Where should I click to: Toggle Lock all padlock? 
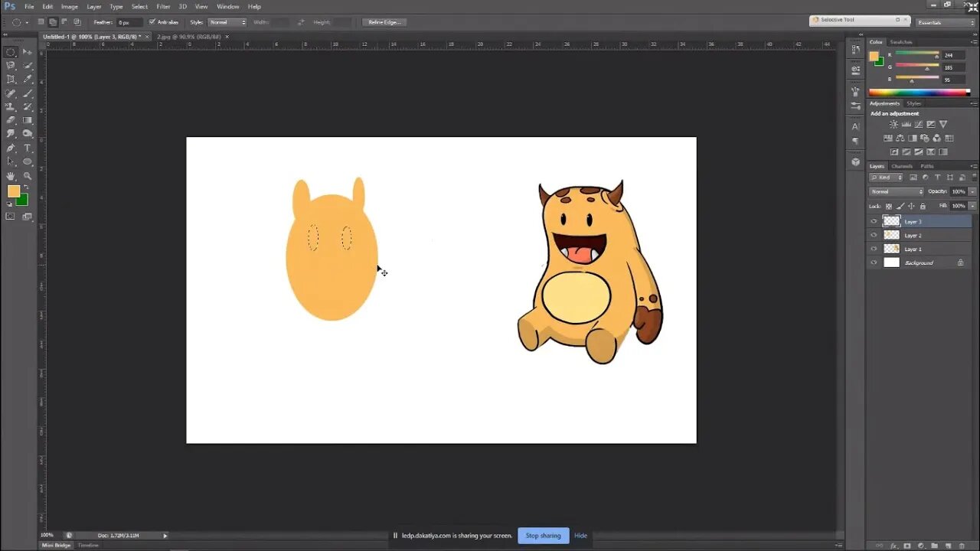click(x=923, y=206)
